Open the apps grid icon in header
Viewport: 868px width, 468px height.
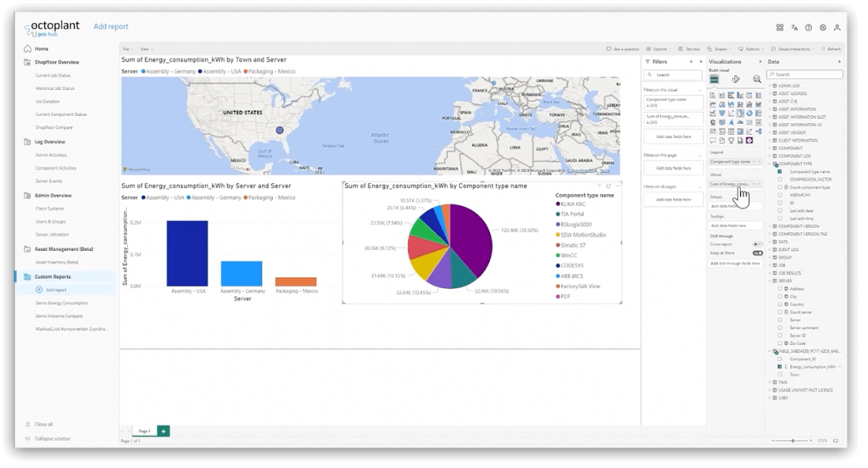pyautogui.click(x=780, y=27)
